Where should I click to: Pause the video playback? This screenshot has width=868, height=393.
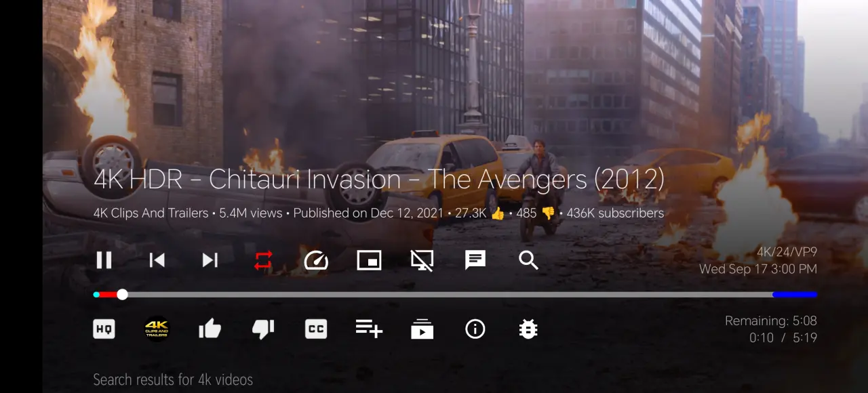point(104,260)
